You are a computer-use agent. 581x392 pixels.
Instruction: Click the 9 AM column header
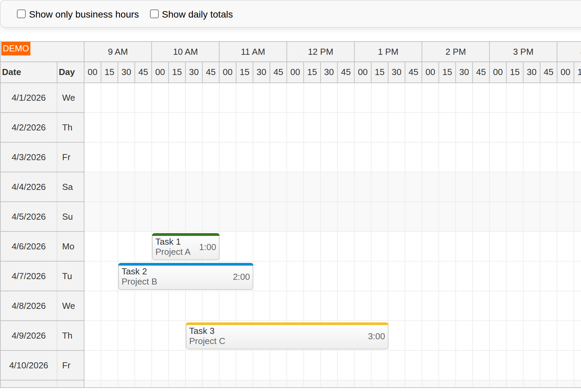[118, 52]
